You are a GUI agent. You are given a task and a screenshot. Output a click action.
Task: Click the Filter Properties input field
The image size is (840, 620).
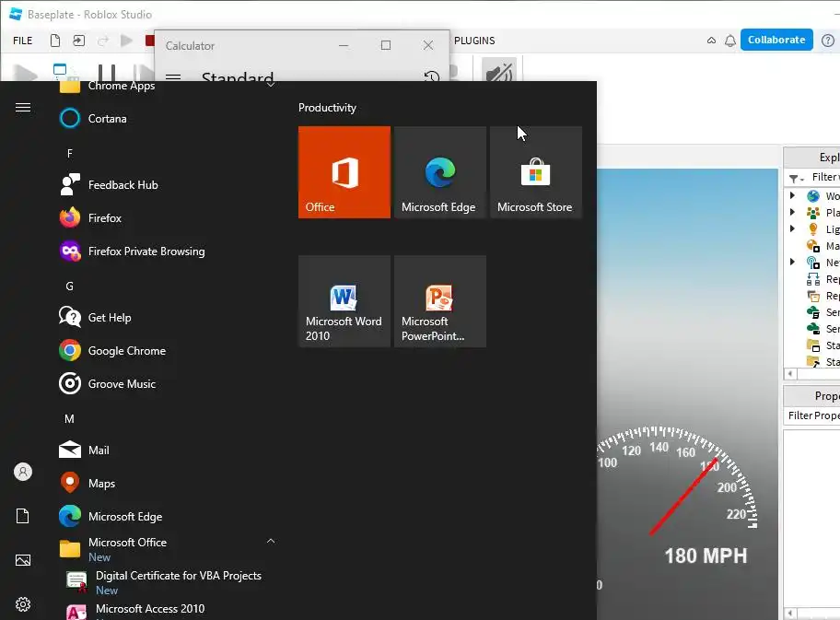(x=811, y=415)
